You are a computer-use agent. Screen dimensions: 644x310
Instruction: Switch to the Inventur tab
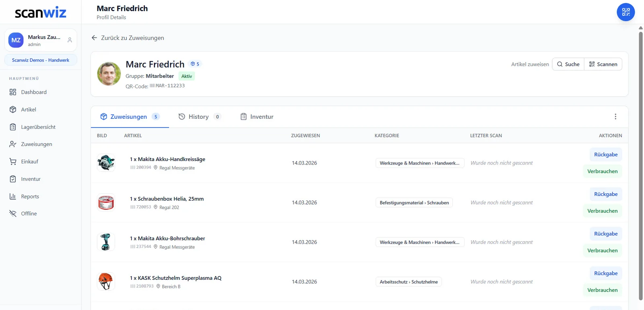click(257, 117)
